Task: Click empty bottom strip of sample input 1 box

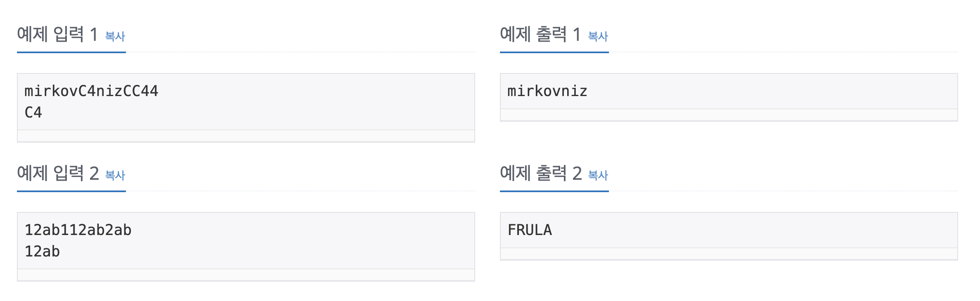Action: (246, 136)
